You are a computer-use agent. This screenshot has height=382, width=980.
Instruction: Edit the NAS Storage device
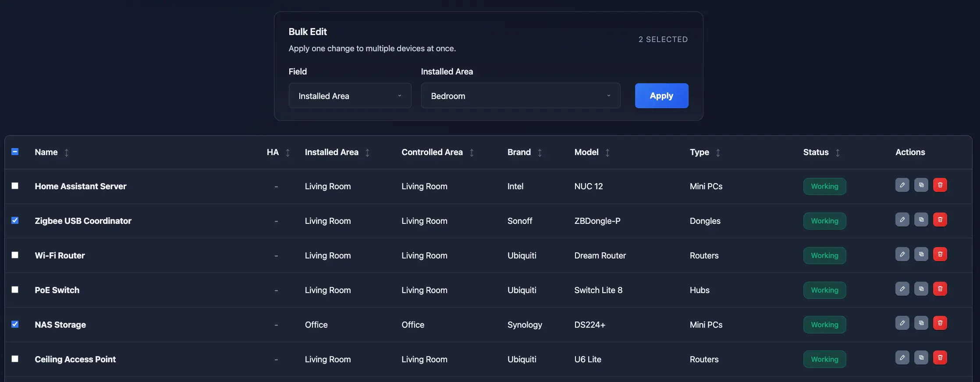pyautogui.click(x=902, y=323)
